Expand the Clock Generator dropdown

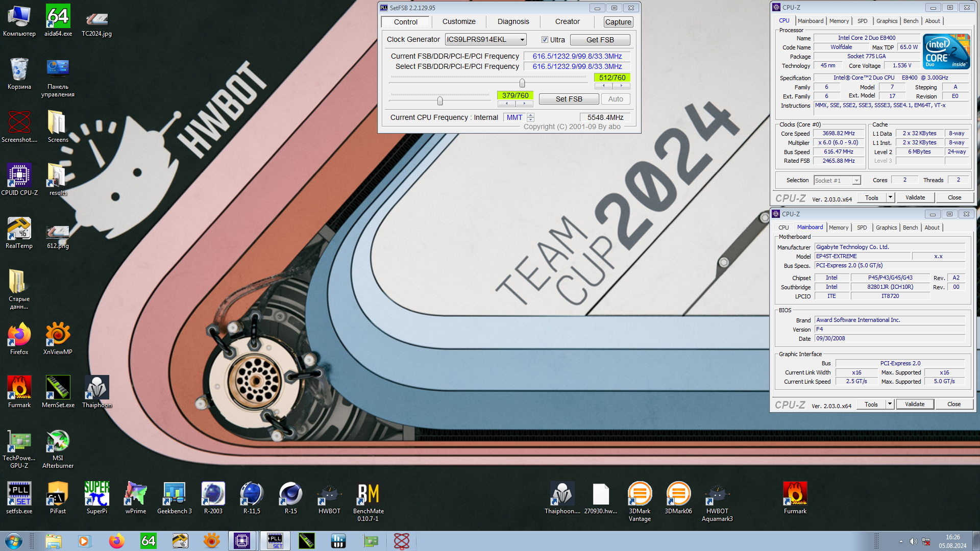pos(522,40)
